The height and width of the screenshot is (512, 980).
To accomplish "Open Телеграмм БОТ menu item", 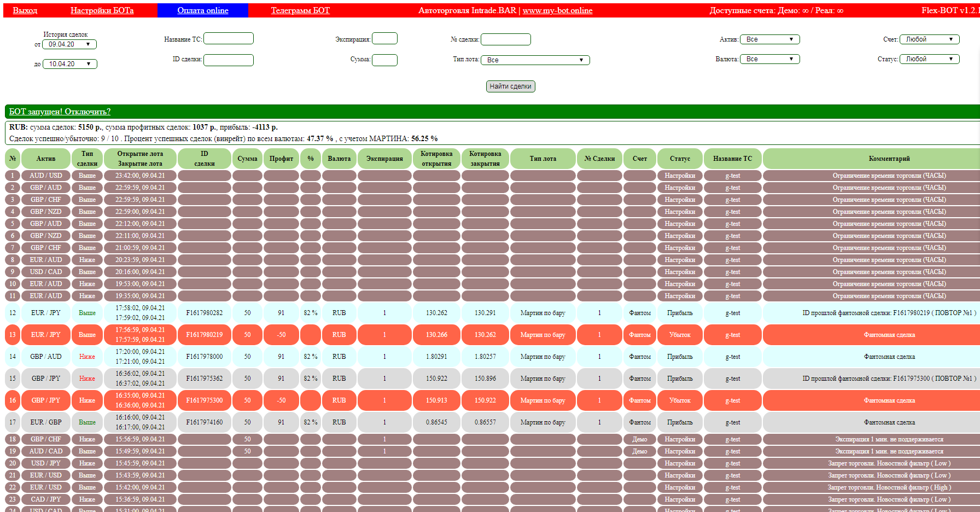I will (x=300, y=10).
